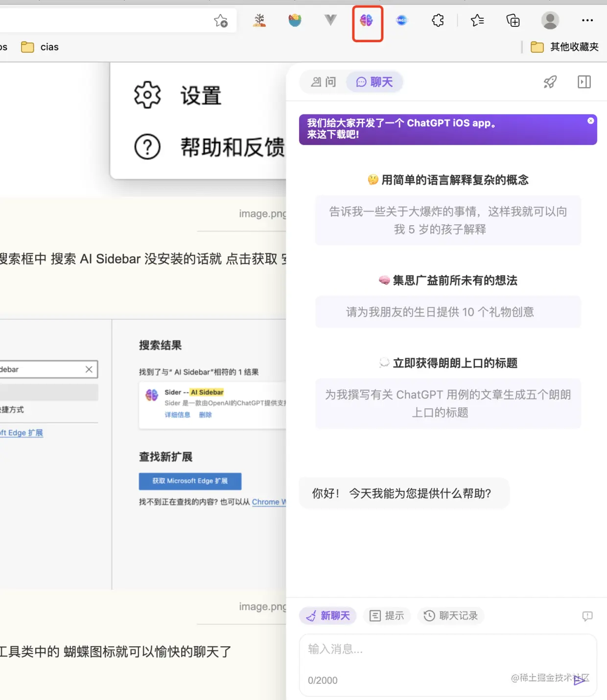
Task: Open the 其他收藏夹 bookmarks folder
Action: [x=565, y=47]
